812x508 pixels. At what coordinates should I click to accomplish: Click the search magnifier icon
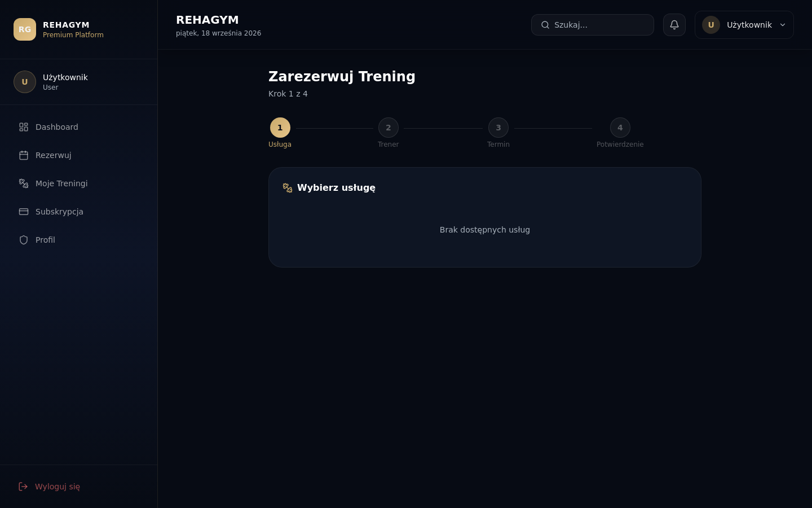[x=545, y=25]
